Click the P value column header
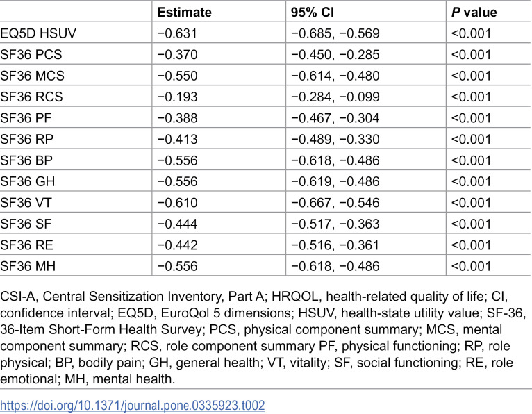The height and width of the screenshot is (414, 532). [474, 13]
